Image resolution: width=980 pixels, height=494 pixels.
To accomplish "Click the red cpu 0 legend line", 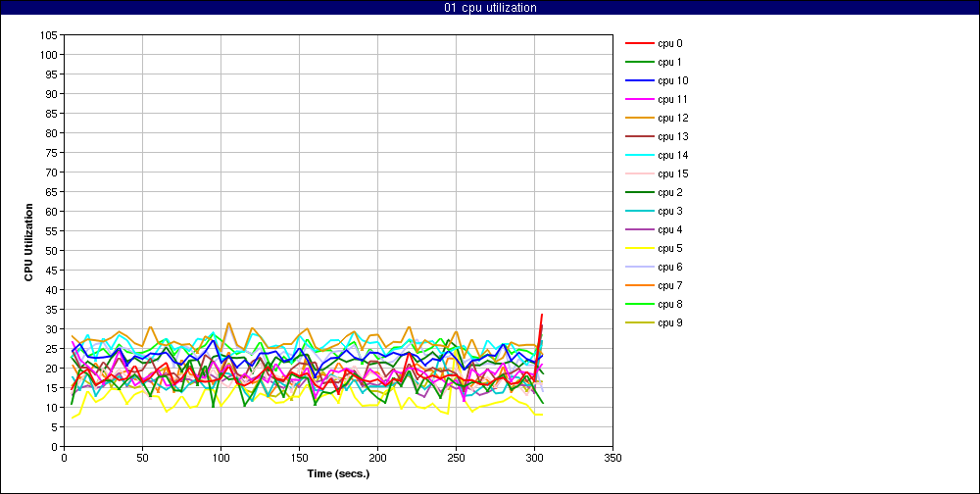I will click(x=640, y=44).
